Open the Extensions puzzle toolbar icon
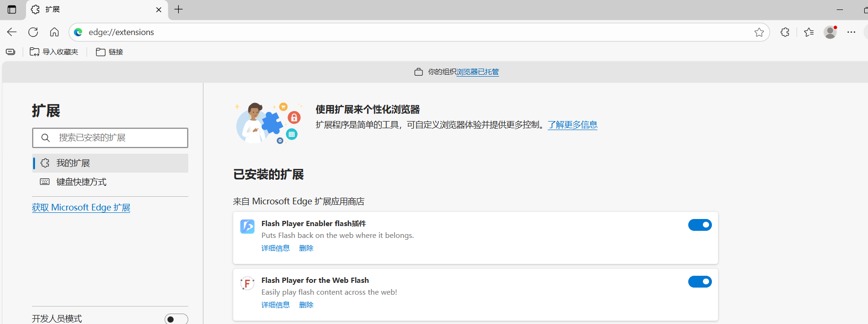The width and height of the screenshot is (868, 324). coord(785,32)
